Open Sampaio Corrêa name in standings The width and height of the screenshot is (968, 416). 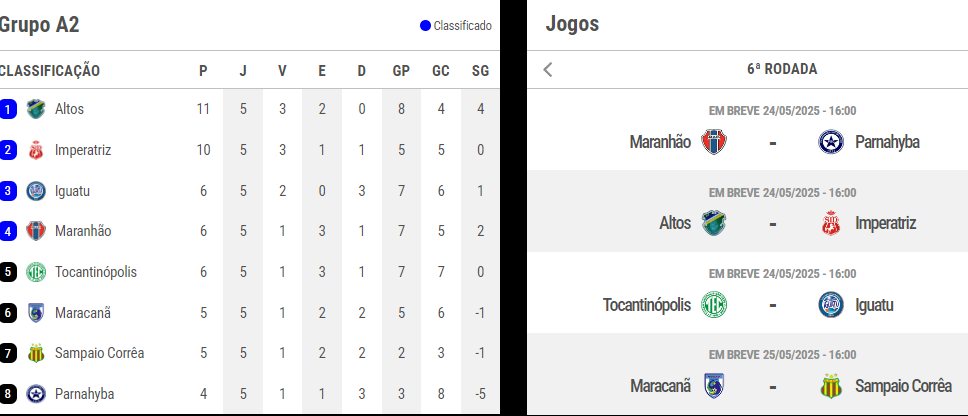coord(99,353)
